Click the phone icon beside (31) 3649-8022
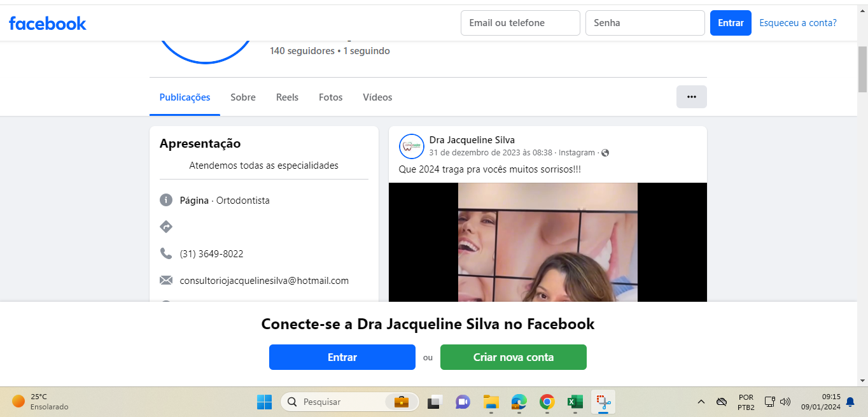This screenshot has width=868, height=417. (x=166, y=253)
